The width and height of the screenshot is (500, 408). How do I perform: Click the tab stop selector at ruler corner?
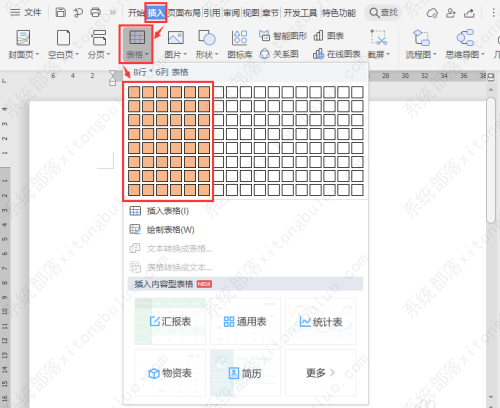click(x=4, y=81)
